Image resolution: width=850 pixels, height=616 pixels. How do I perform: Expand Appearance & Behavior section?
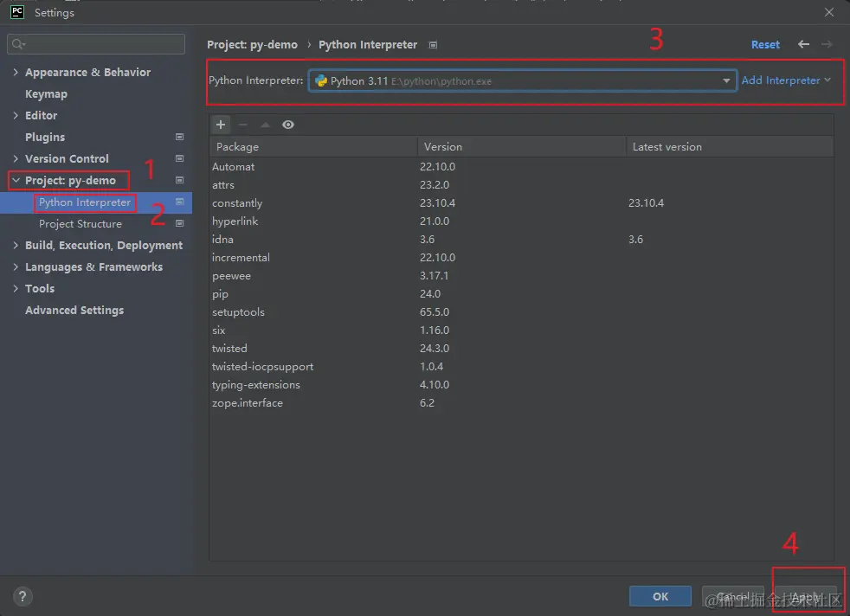click(16, 72)
